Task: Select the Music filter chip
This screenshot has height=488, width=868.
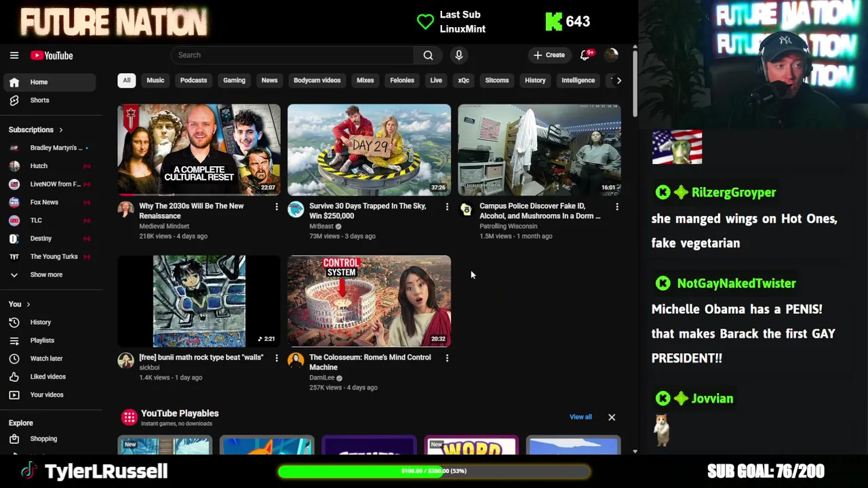Action: pos(155,80)
